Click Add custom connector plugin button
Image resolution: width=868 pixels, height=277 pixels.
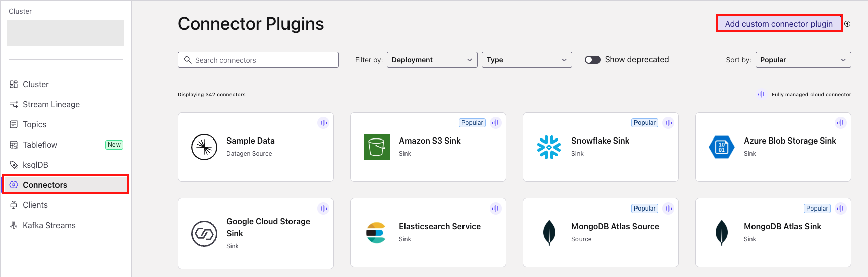click(x=779, y=24)
